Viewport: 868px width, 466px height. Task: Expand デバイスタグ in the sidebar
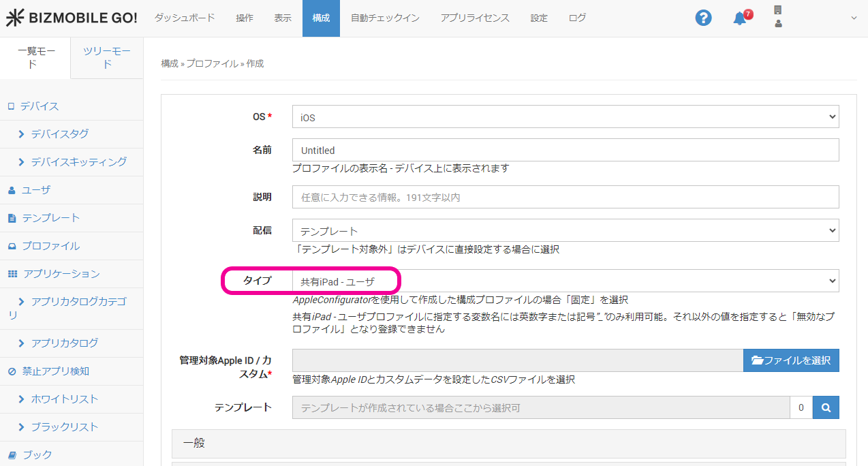tap(59, 134)
